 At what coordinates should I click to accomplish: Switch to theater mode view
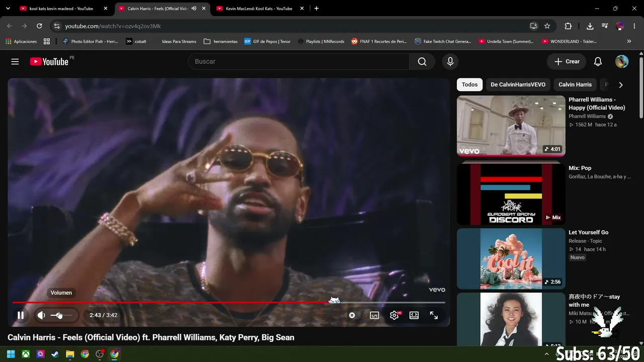[x=414, y=315]
